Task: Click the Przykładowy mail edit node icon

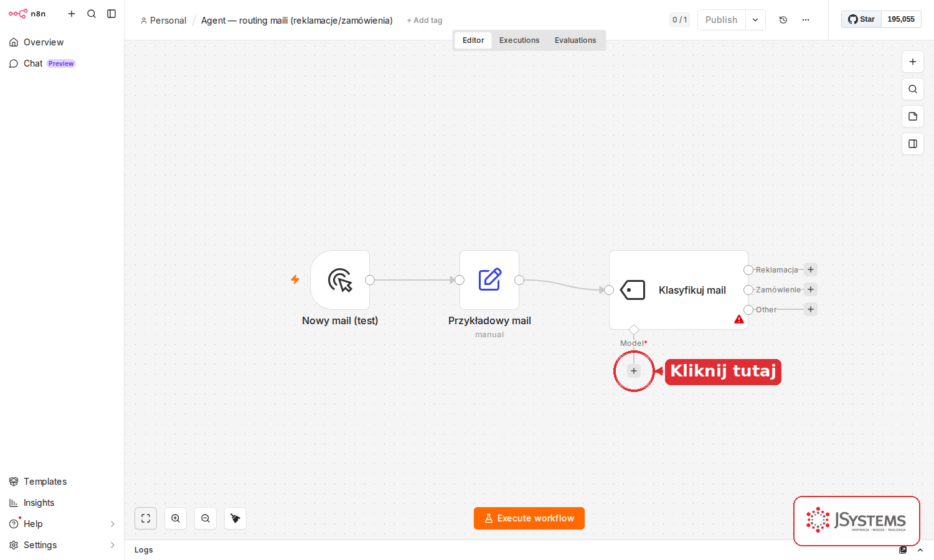Action: (489, 280)
